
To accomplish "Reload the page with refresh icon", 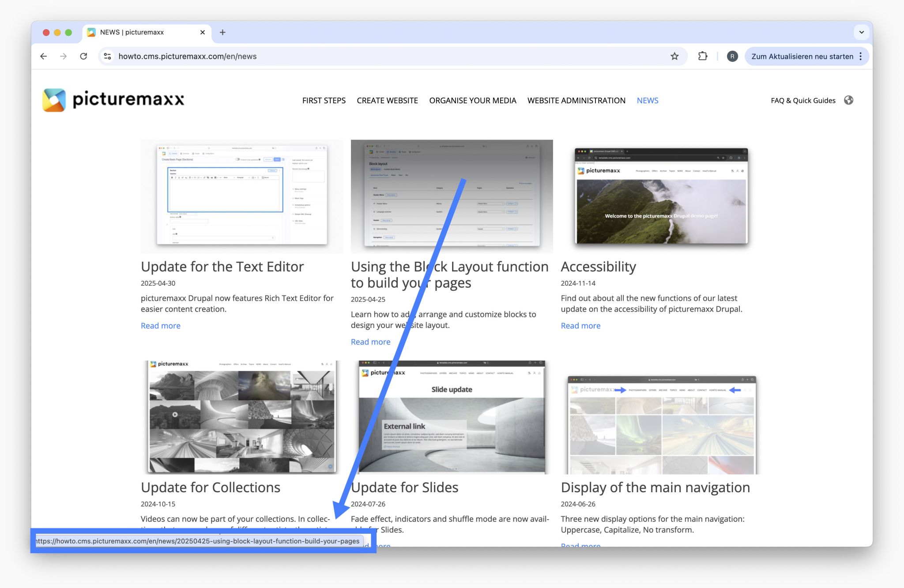I will point(83,56).
